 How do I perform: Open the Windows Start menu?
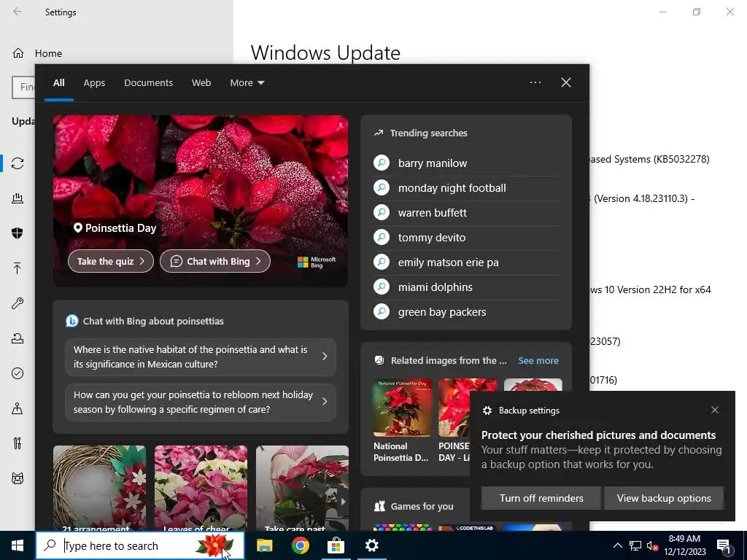tap(18, 545)
